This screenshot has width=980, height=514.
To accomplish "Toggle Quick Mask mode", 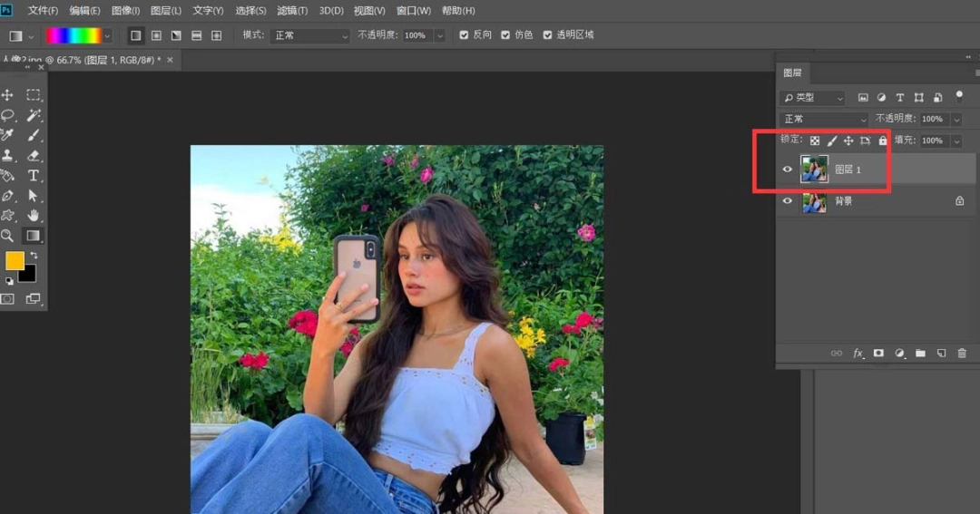I will point(7,299).
